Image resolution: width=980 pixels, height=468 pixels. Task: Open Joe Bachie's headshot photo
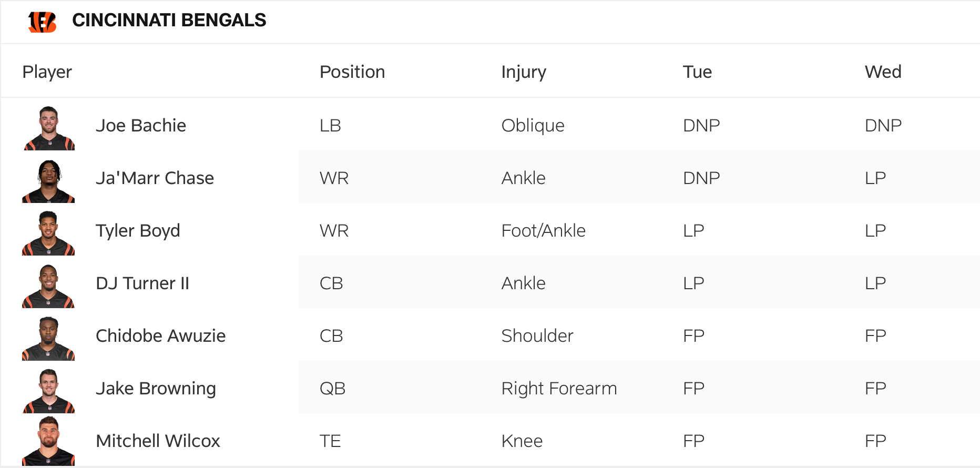48,128
